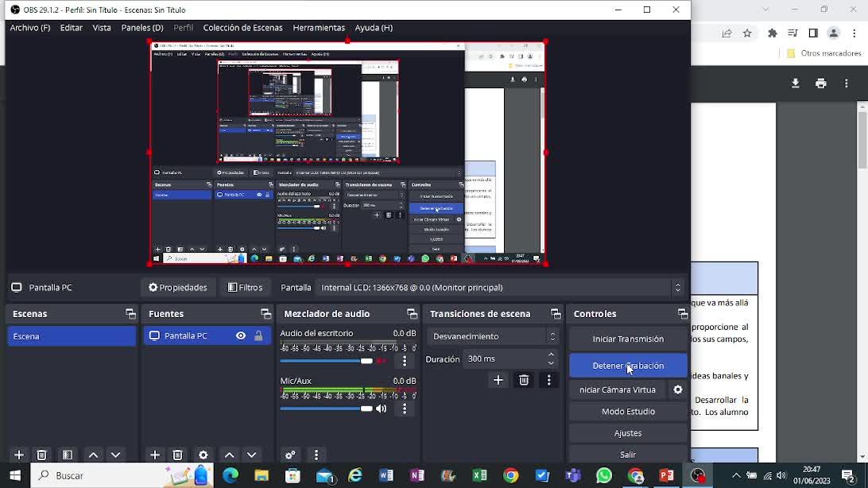Open the Desvanecimiento transition dropdown

point(494,336)
